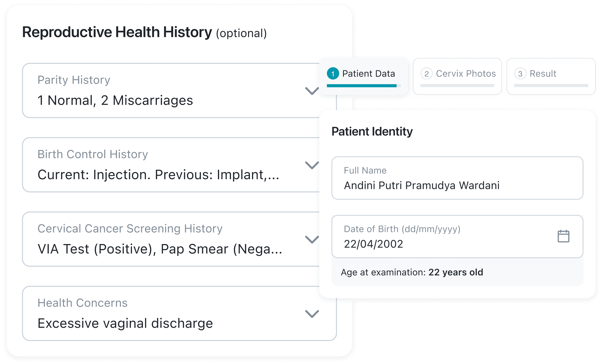The width and height of the screenshot is (602, 364).
Task: Click the step 3 circle icon
Action: pyautogui.click(x=521, y=73)
